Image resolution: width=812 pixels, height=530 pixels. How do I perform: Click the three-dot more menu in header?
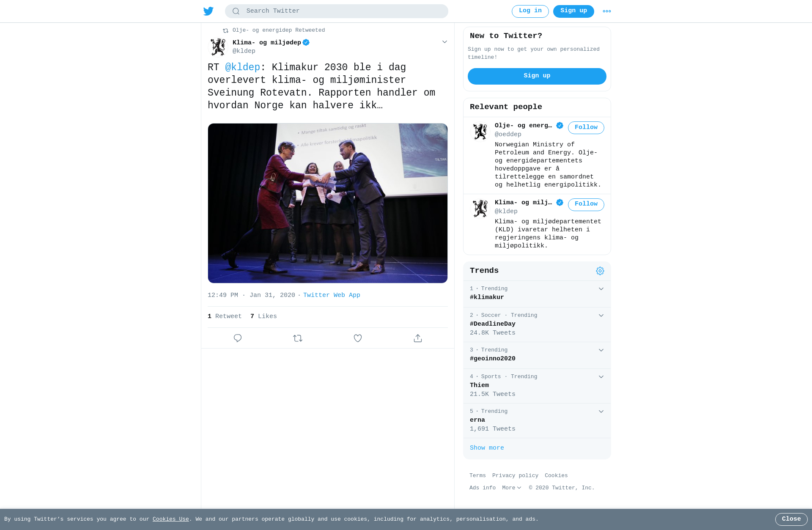[607, 11]
